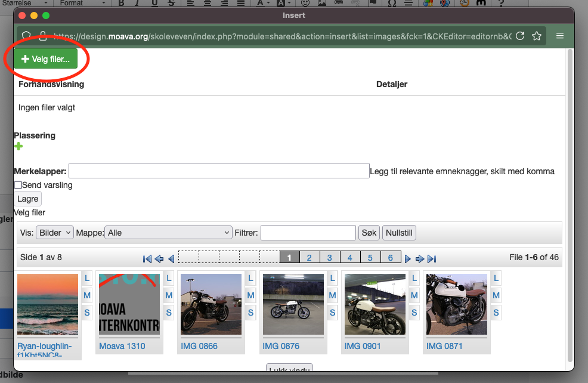Open the browser hamburger menu
Image resolution: width=588 pixels, height=383 pixels.
click(x=560, y=36)
